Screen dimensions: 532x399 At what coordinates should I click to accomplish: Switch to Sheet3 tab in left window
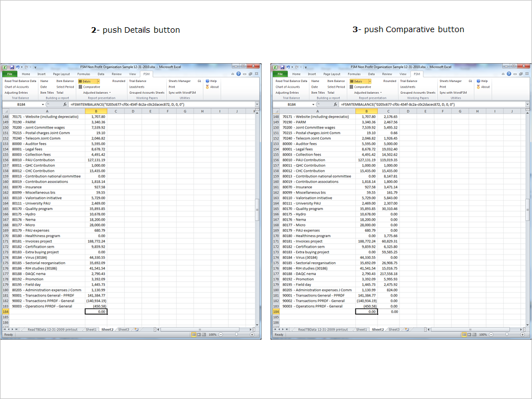click(123, 329)
